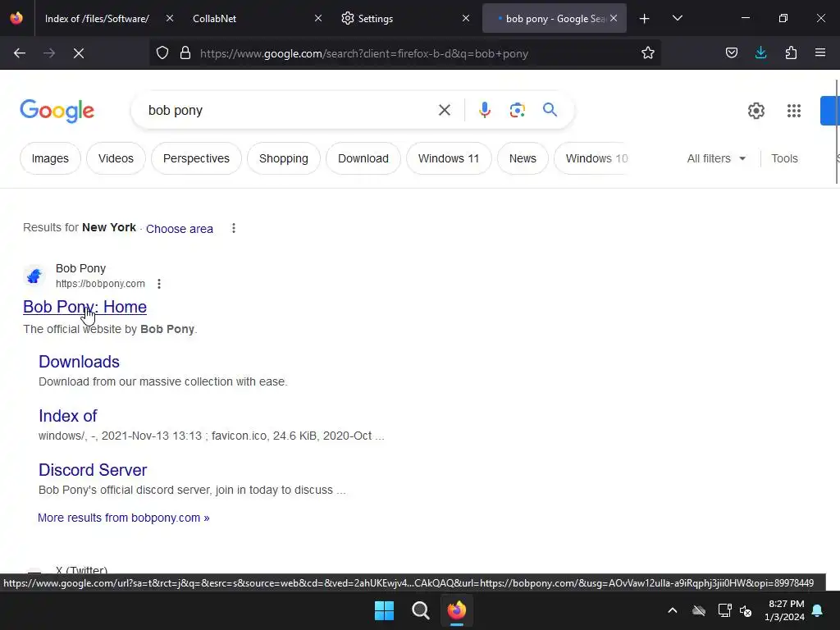Open the notification bell in taskbar
Viewport: 840px width, 630px height.
coord(818,610)
